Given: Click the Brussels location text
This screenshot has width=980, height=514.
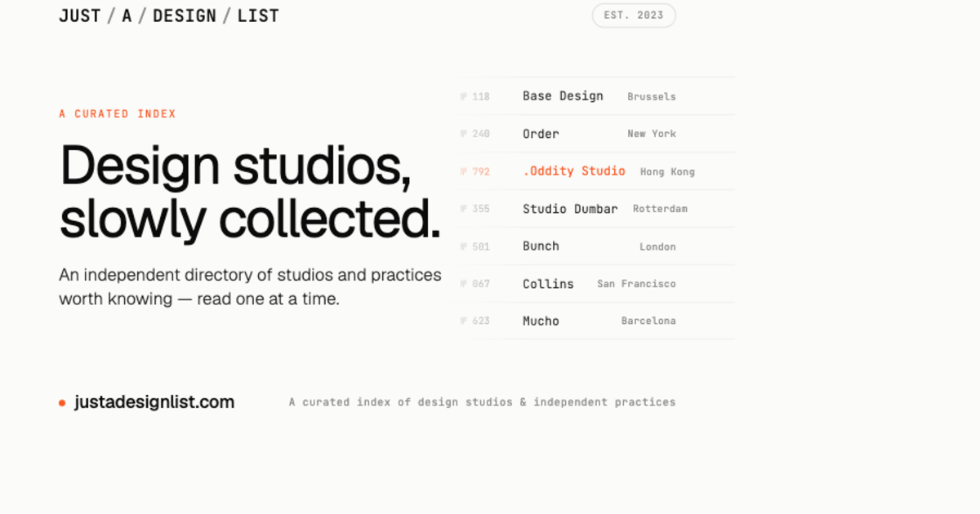Looking at the screenshot, I should 652,96.
